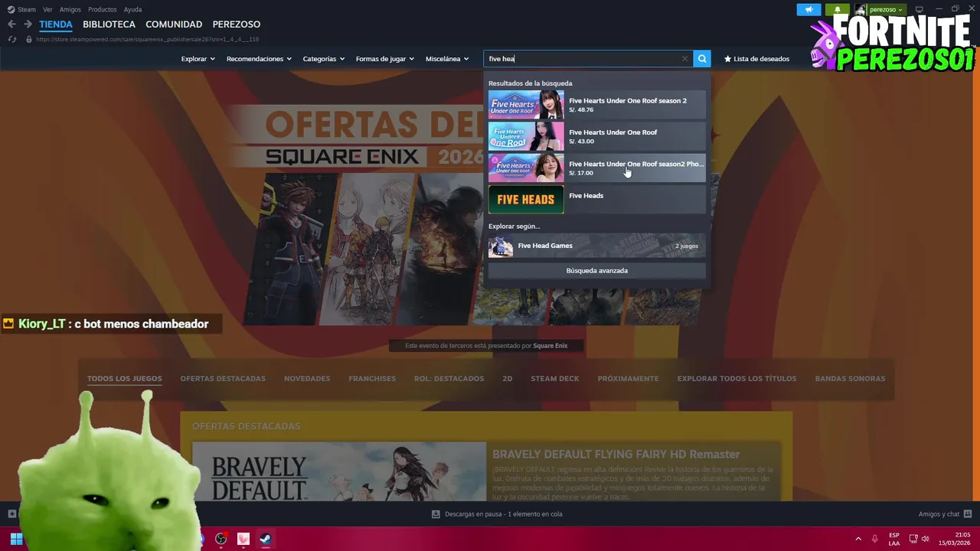Open the Steam menu

pos(22,9)
